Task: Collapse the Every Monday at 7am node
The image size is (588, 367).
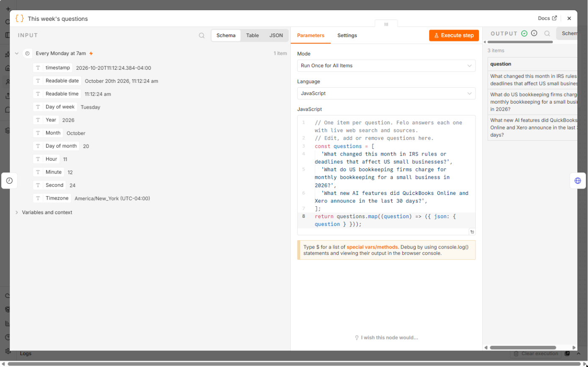Action: click(17, 54)
